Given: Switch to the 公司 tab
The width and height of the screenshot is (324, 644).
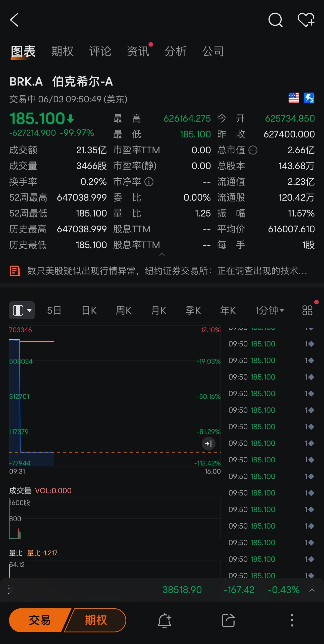Looking at the screenshot, I should coord(213,51).
